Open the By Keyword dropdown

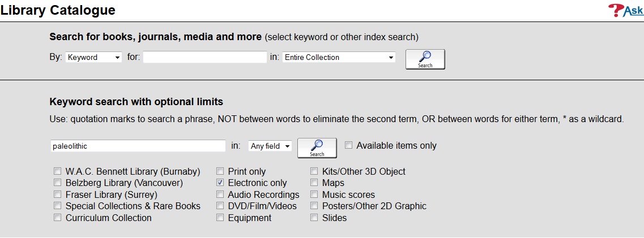tap(93, 57)
